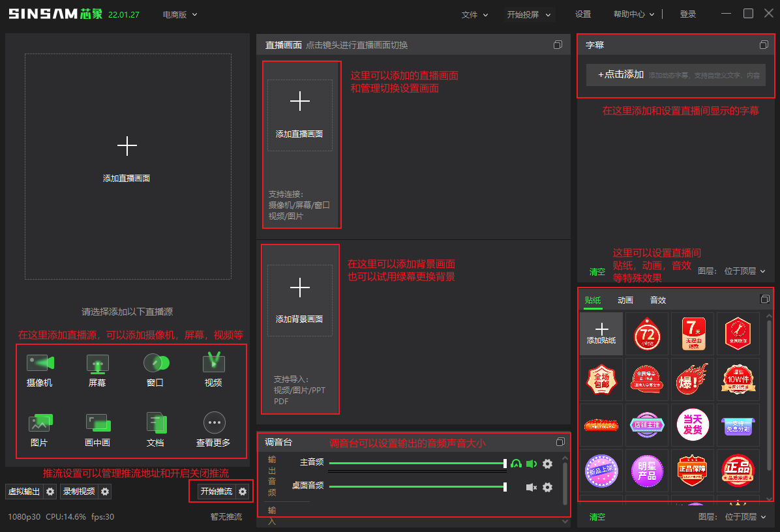Adjust the 桌面音频 volume slider
The image size is (780, 532).
tap(418, 487)
